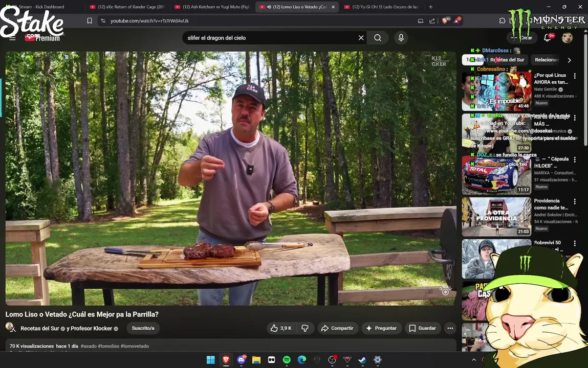Open the Brave Rewards triangle icon
Viewport: 588px width, 368px height.
point(457,20)
